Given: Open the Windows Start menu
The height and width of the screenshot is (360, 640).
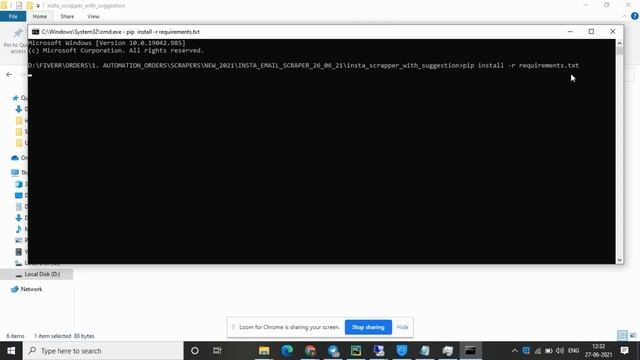Looking at the screenshot, I should click(x=11, y=351).
